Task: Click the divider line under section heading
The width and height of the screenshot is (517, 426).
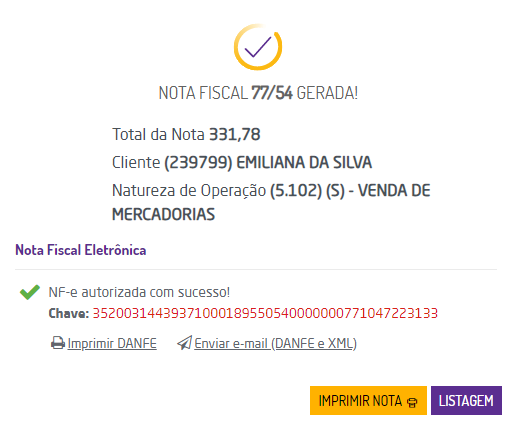Action: 256,269
